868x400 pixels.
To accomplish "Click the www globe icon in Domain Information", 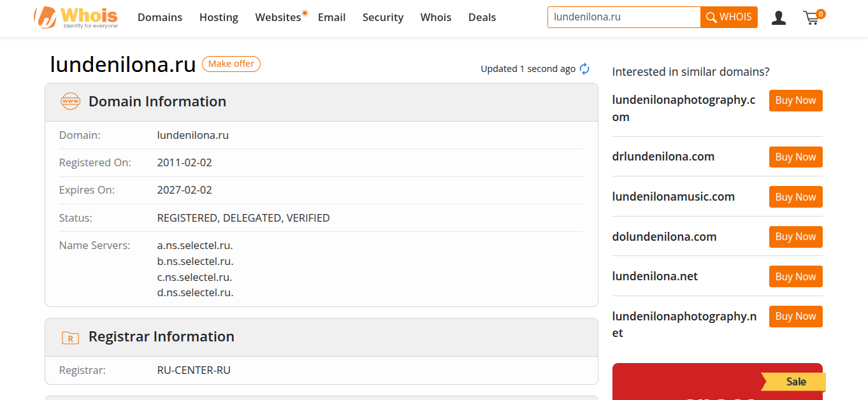I will (70, 101).
